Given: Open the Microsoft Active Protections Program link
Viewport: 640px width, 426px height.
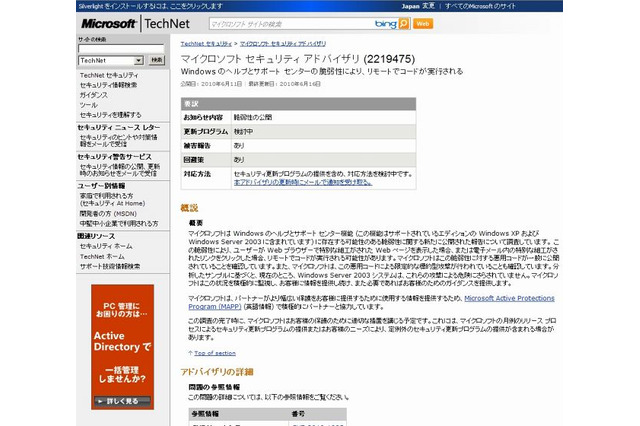Looking at the screenshot, I should 371,302.
